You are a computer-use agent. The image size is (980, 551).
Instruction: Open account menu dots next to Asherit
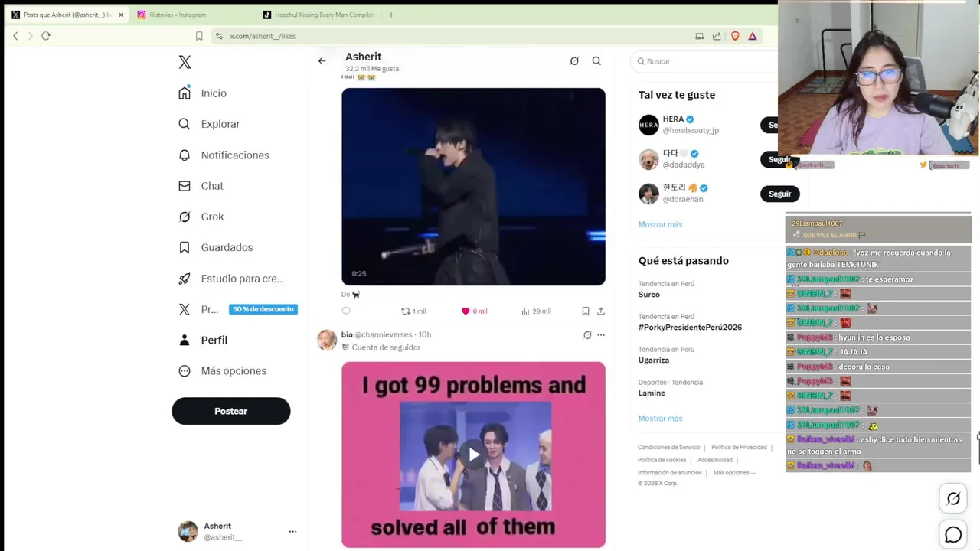pos(292,531)
